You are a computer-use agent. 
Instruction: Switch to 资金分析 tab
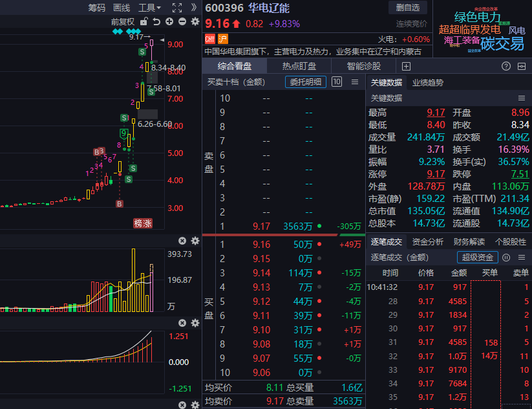coord(427,242)
